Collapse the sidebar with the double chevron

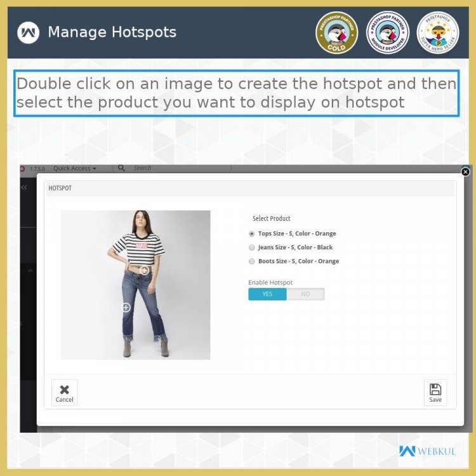tap(24, 188)
